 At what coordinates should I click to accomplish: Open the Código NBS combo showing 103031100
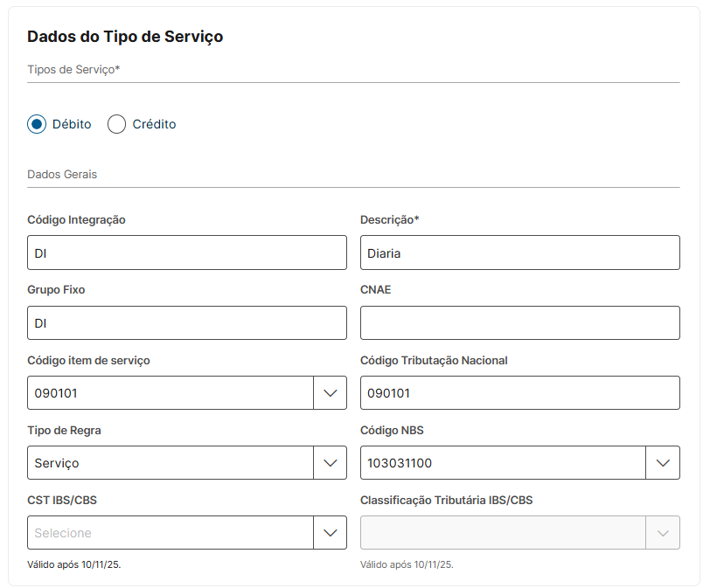click(503, 463)
